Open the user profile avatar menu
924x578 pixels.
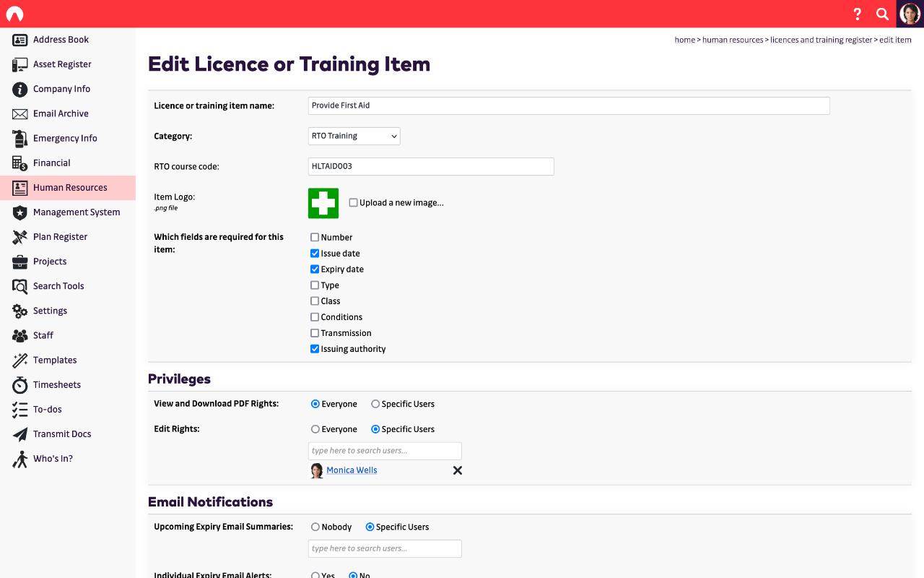click(x=910, y=14)
